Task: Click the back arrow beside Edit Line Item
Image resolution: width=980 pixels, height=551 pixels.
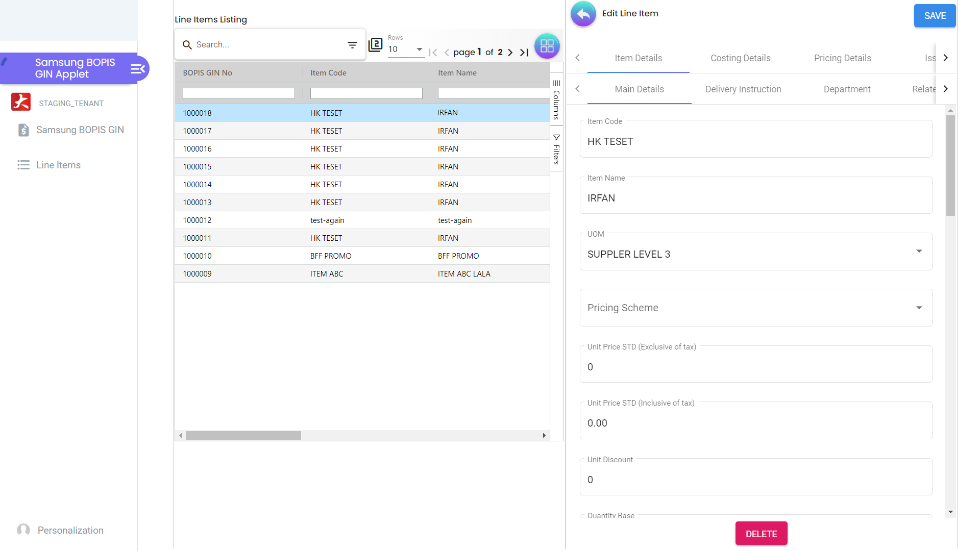Action: [583, 14]
